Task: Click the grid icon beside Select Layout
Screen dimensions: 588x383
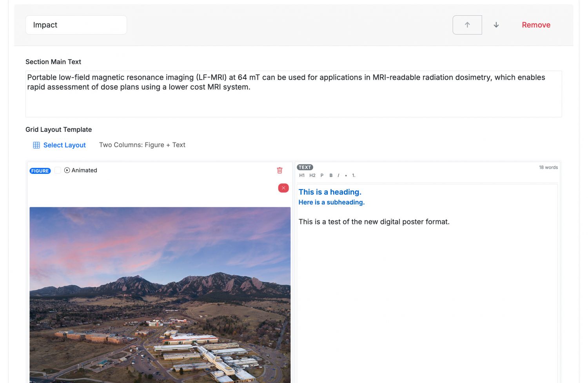Action: coord(36,145)
